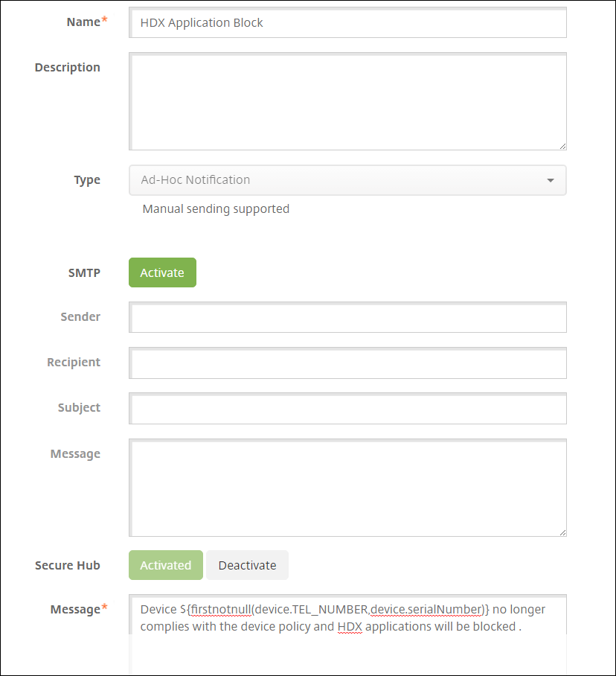
Task: Click the Subject input field
Action: tap(347, 408)
